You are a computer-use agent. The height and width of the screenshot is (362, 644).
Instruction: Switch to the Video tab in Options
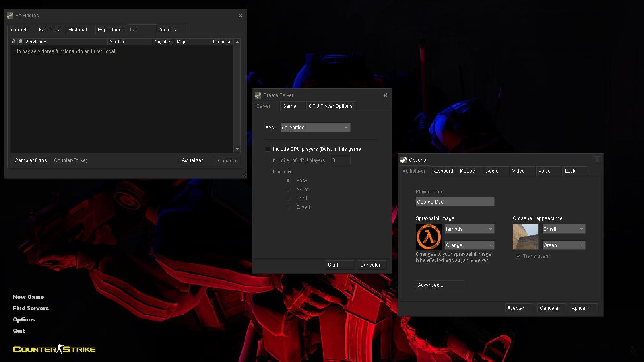[522, 171]
